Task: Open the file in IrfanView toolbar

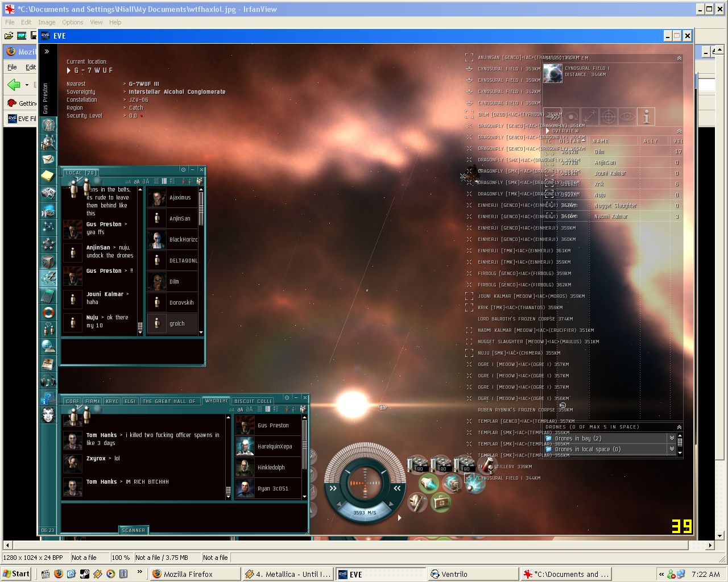Action: coord(9,35)
